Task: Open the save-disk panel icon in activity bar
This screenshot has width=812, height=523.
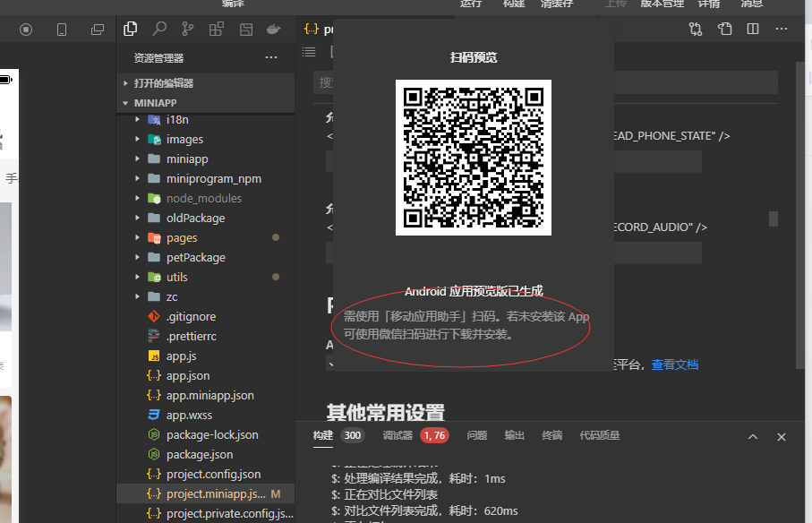Action: 246,30
